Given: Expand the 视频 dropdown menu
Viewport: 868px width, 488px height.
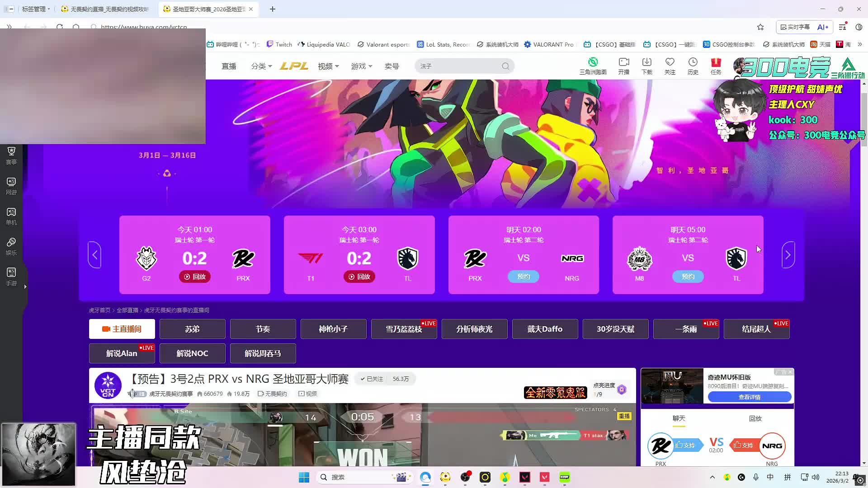Looking at the screenshot, I should 328,66.
